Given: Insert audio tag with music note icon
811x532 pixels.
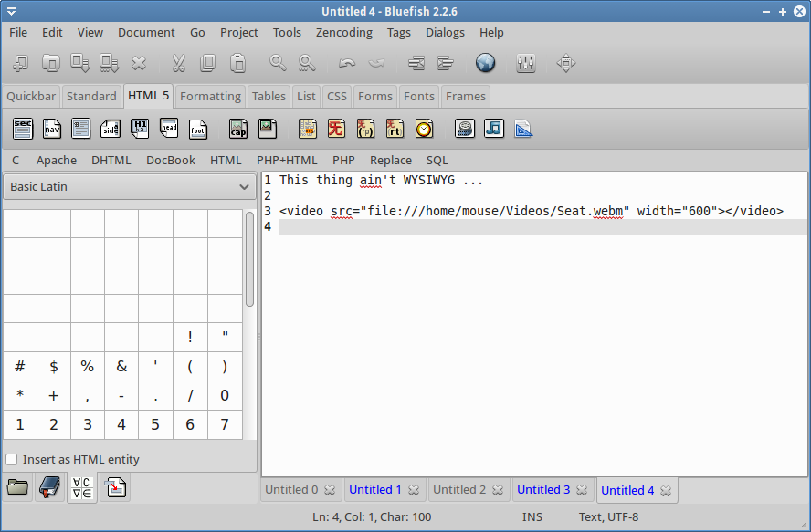Looking at the screenshot, I should (494, 129).
